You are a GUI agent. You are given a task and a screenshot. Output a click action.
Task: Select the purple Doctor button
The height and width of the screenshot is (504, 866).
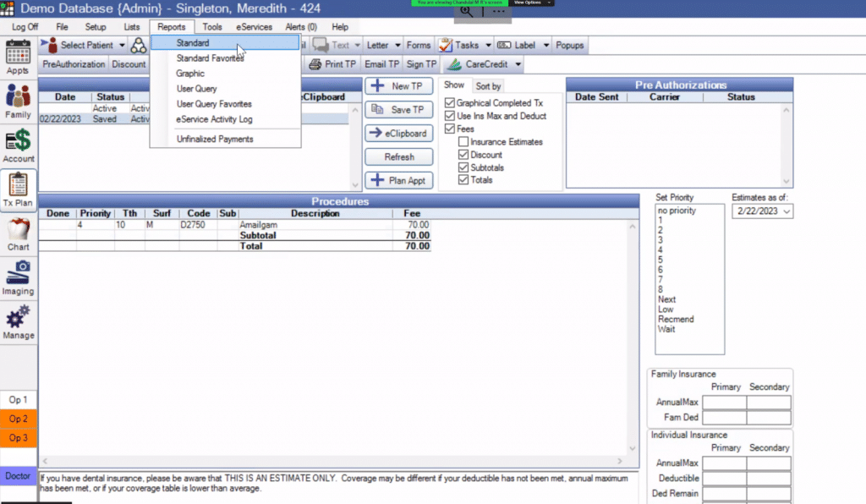click(19, 476)
